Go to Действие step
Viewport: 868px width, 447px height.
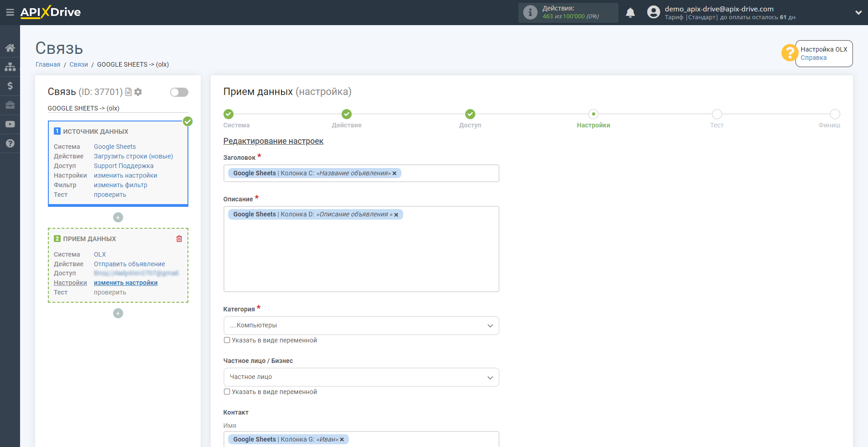(x=347, y=114)
